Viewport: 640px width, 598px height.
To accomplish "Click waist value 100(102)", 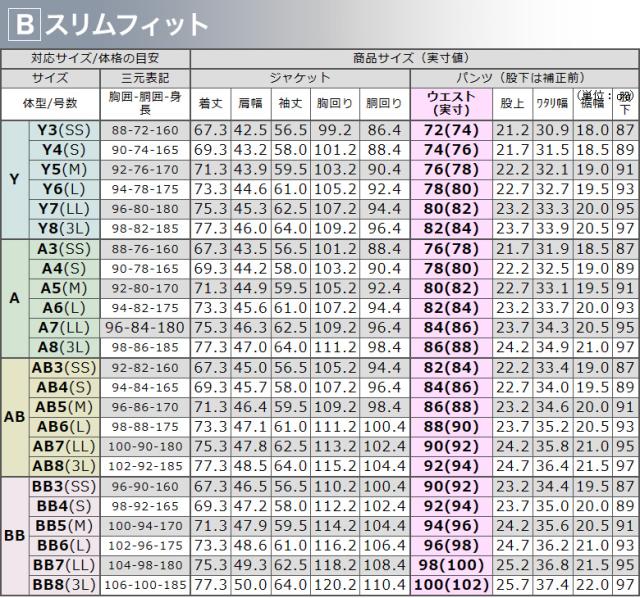I will click(x=451, y=585).
